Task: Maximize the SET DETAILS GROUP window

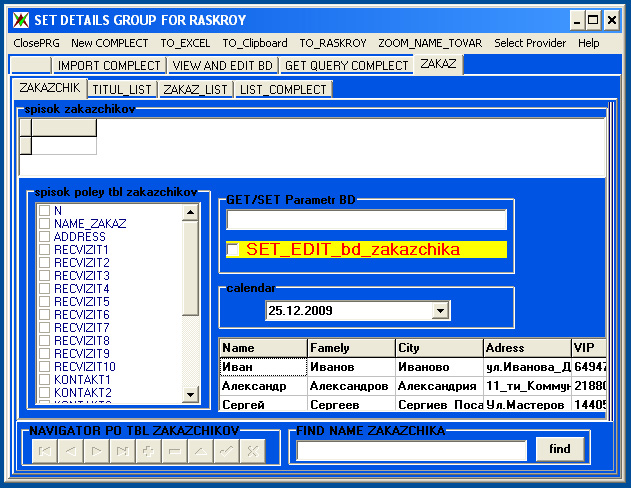Action: [x=593, y=20]
